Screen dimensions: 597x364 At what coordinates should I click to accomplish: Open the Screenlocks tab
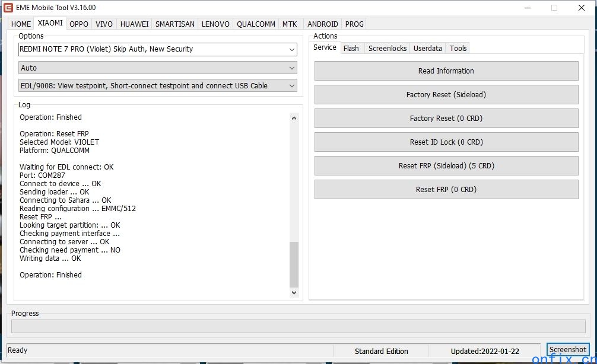(388, 49)
